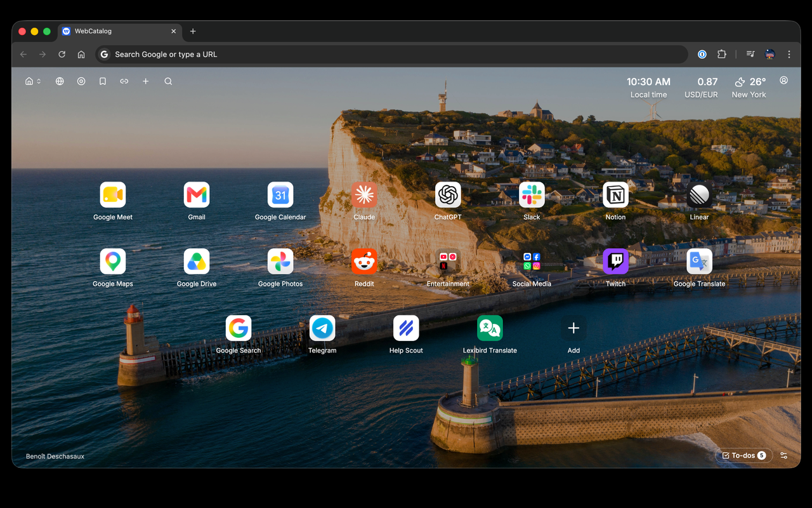Screen dimensions: 812x508
Task: Open Lexibird Translate
Action: [x=490, y=328]
